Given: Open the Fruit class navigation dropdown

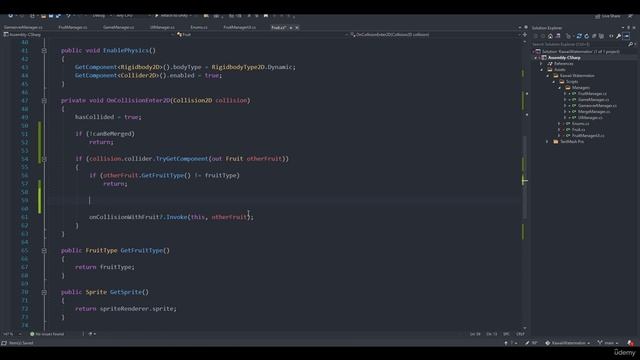Looking at the screenshot, I should pyautogui.click(x=261, y=35).
